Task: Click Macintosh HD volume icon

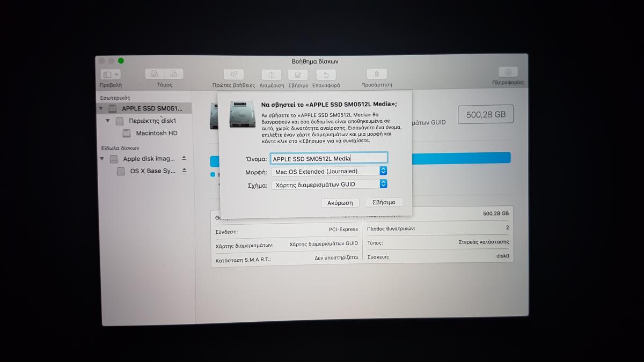Action: click(x=127, y=133)
